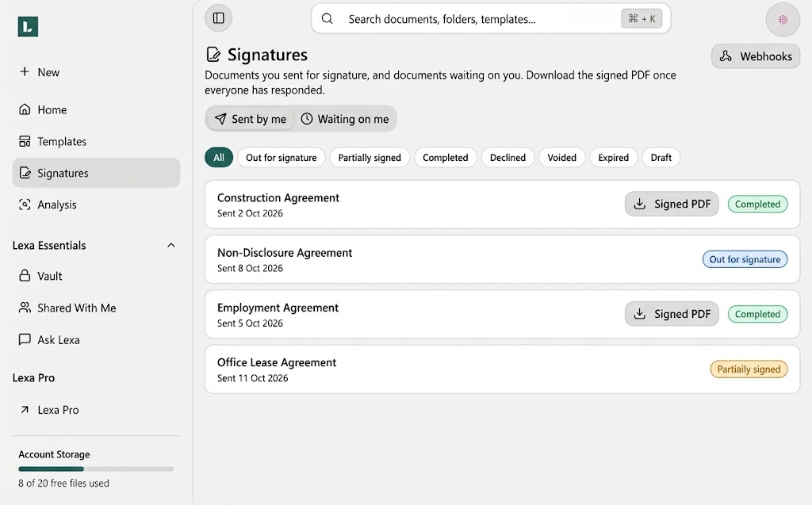Open Shared With Me page
This screenshot has height=505, width=812.
tap(96, 308)
